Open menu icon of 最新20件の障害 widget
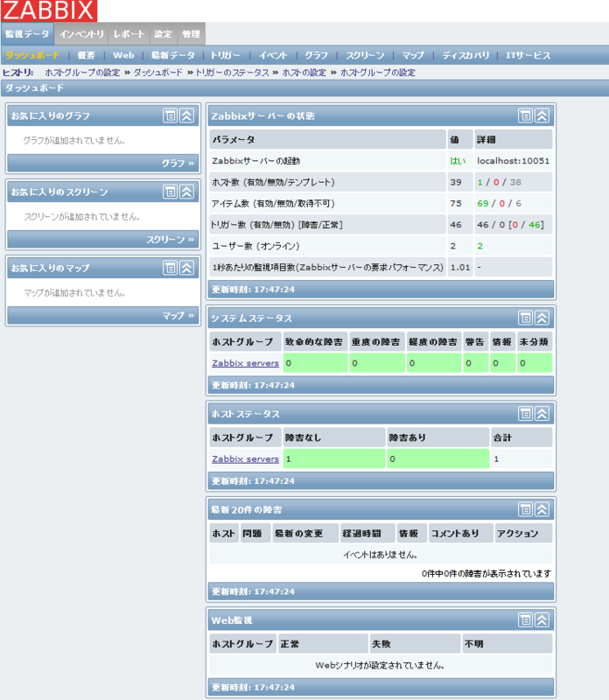This screenshot has width=609, height=700. click(525, 509)
